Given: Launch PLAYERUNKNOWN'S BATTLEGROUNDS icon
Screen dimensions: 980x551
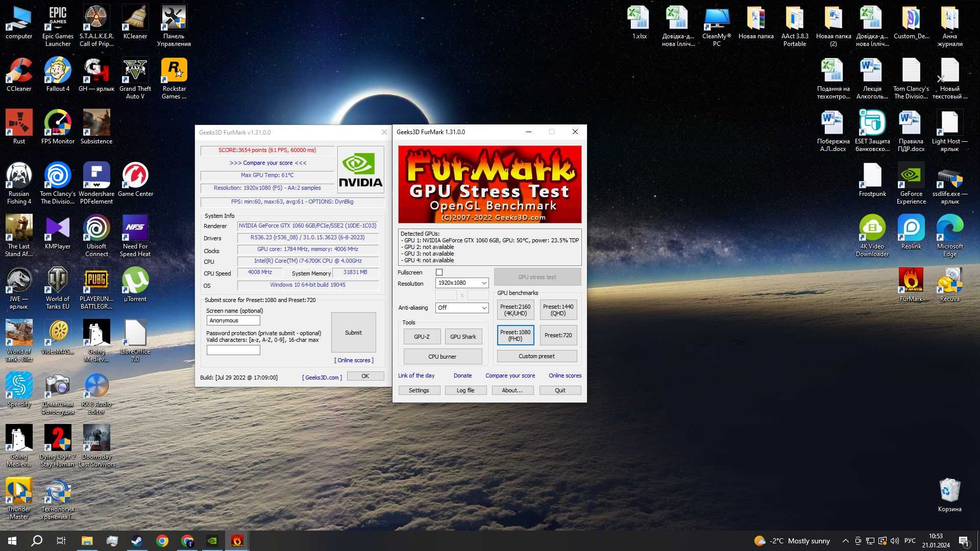Looking at the screenshot, I should [96, 288].
